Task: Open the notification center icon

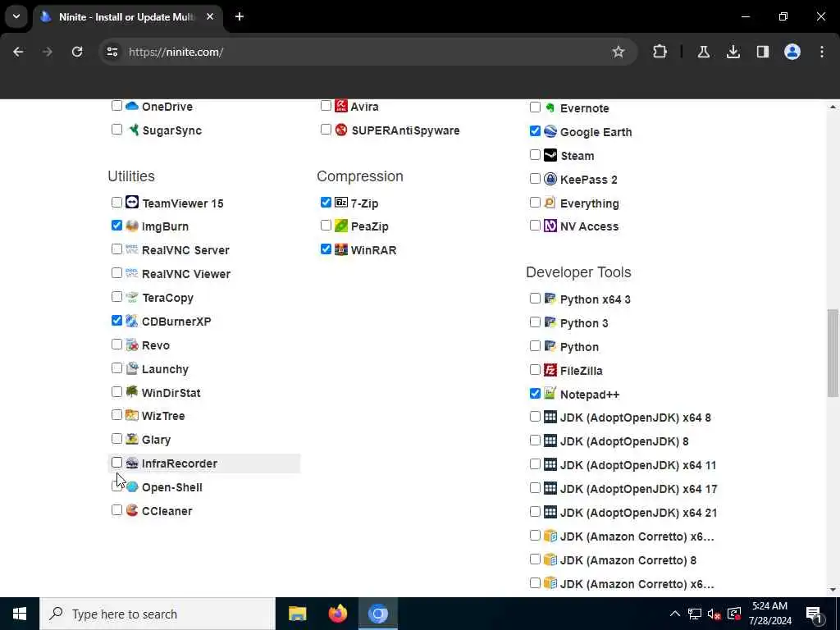Action: [814, 614]
